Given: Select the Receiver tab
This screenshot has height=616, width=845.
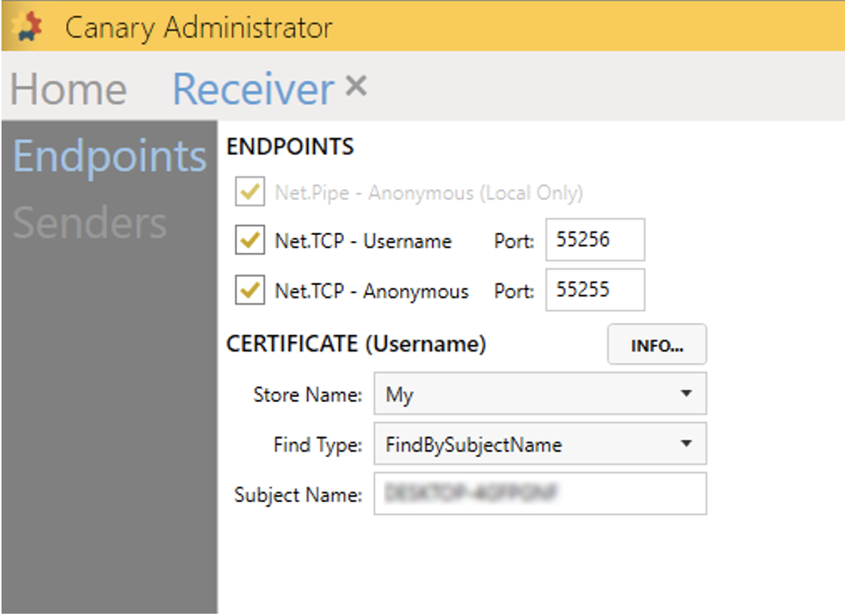Looking at the screenshot, I should pyautogui.click(x=253, y=90).
